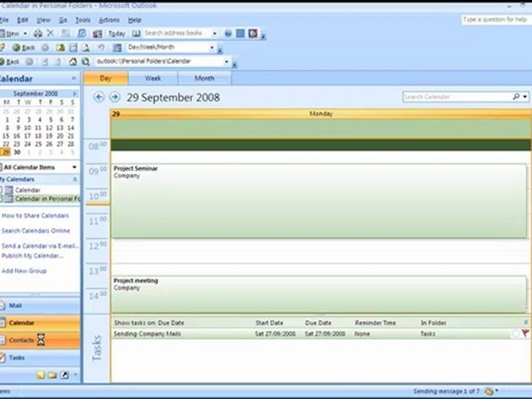Viewport: 532px width, 399px height.
Task: Open the Tools menu
Action: tap(83, 20)
